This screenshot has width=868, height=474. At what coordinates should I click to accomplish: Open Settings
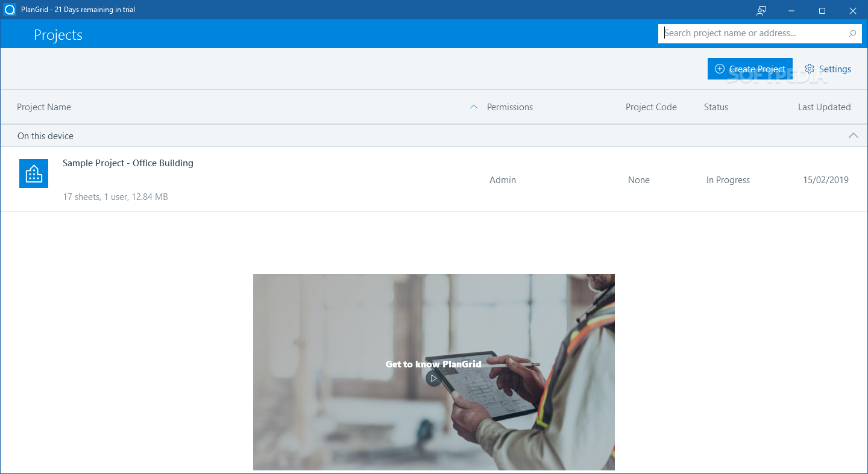pos(828,69)
